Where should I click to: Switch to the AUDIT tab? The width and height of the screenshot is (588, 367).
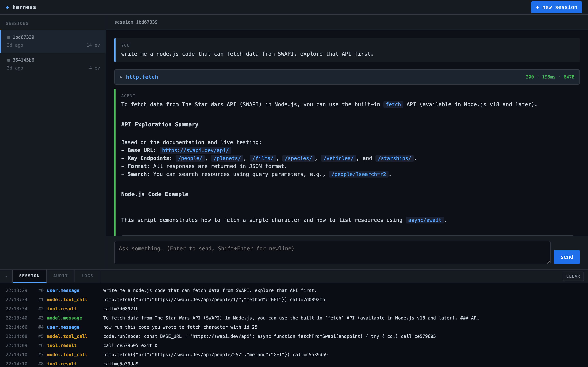60,276
